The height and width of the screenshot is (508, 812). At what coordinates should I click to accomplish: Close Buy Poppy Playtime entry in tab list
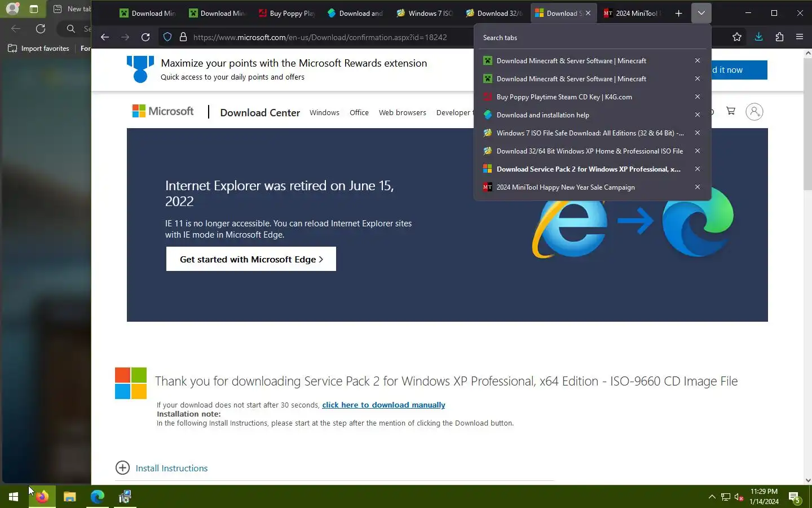point(698,97)
